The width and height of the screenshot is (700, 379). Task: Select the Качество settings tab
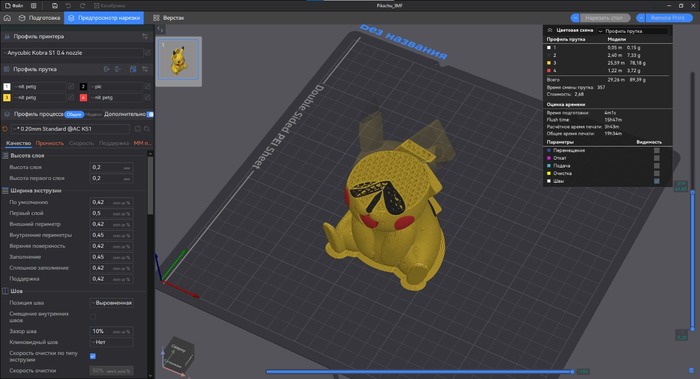click(x=19, y=143)
